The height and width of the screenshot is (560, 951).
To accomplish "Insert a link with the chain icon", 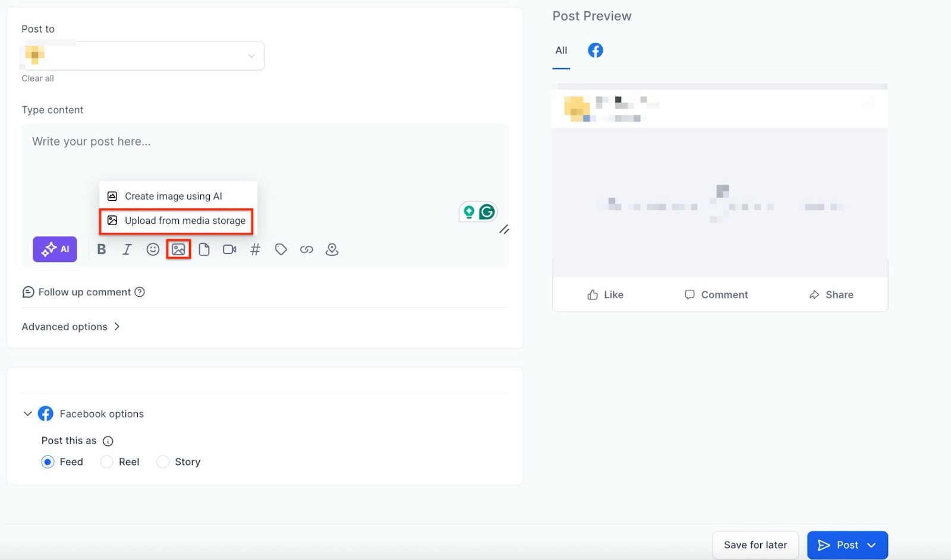I will (x=306, y=249).
